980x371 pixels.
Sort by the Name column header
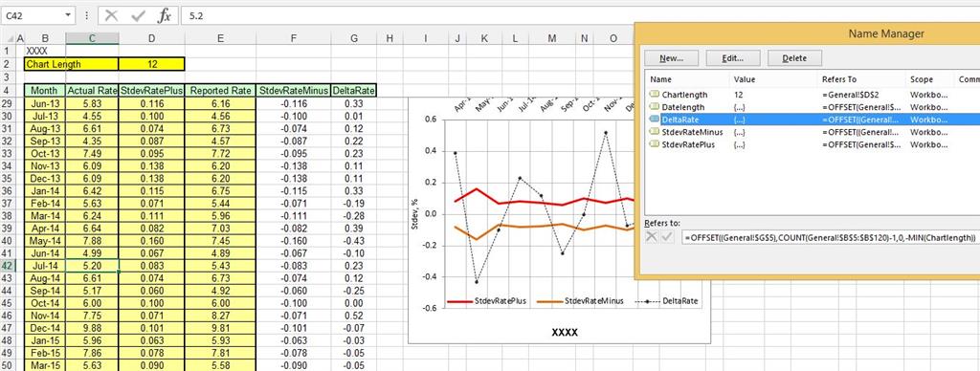(x=687, y=79)
